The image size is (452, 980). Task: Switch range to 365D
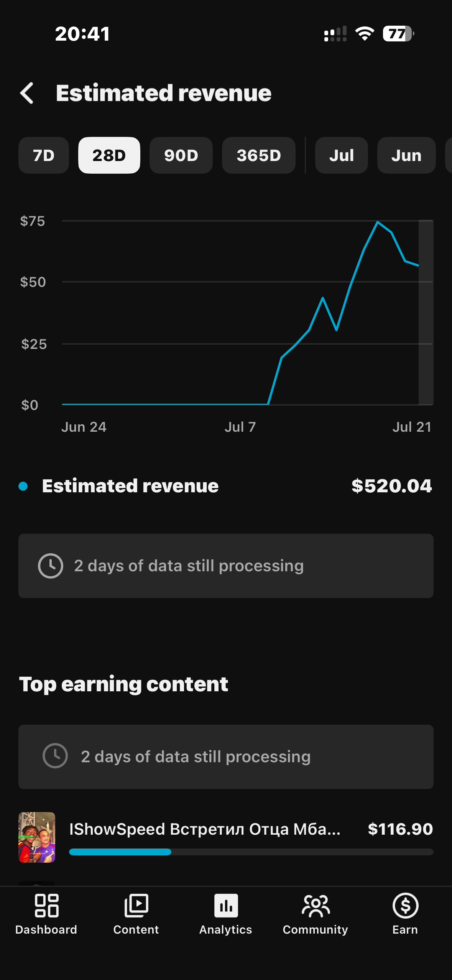coord(259,155)
